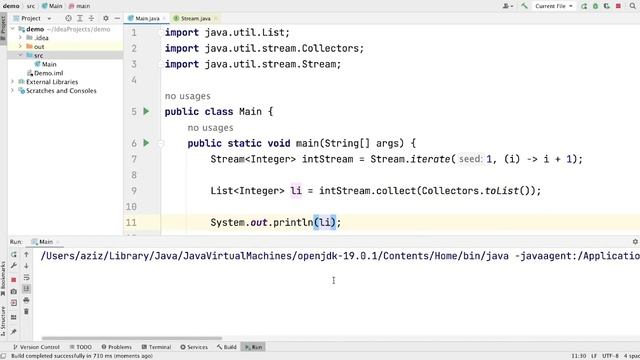The height and width of the screenshot is (360, 640).
Task: Open Build tool window
Action: [227, 347]
